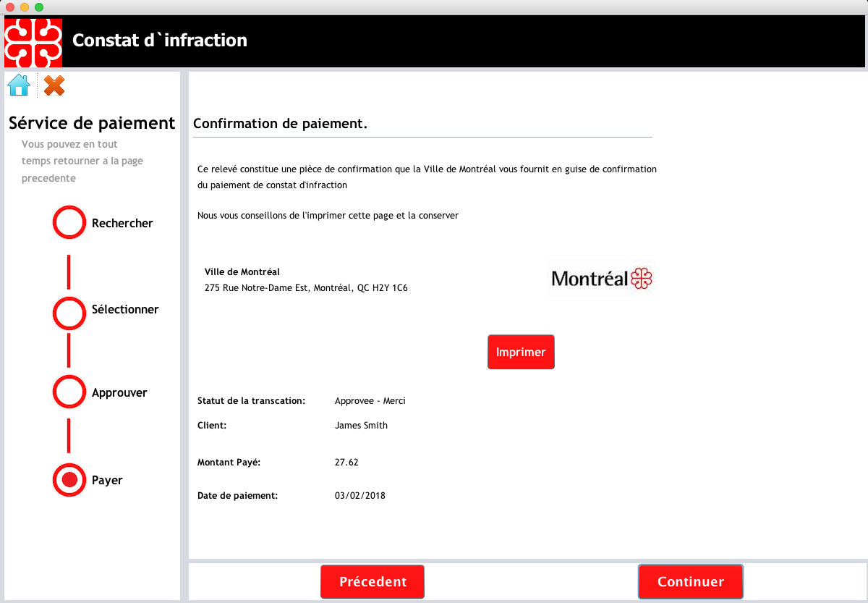This screenshot has height=603, width=868.
Task: Select the filled Payer step circle
Action: click(x=69, y=480)
